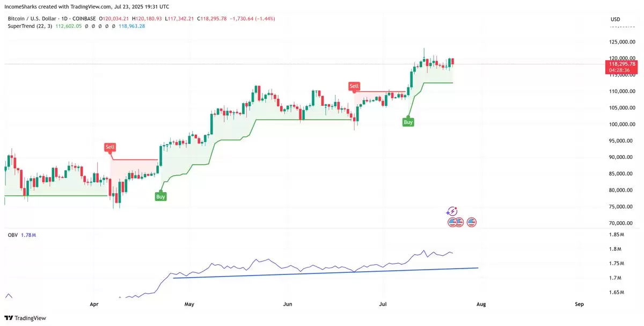Click the April green Buy signal label
The height and width of the screenshot is (326, 644).
coord(160,197)
